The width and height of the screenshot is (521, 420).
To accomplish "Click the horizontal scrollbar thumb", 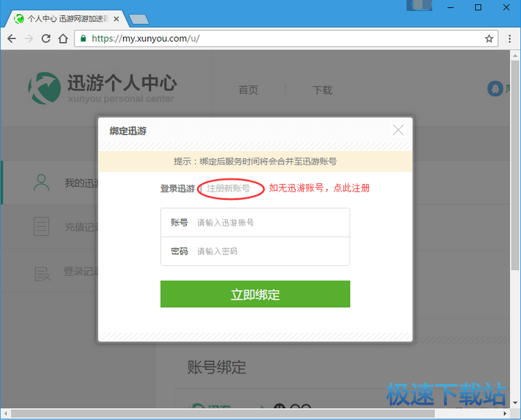I will pyautogui.click(x=222, y=414).
